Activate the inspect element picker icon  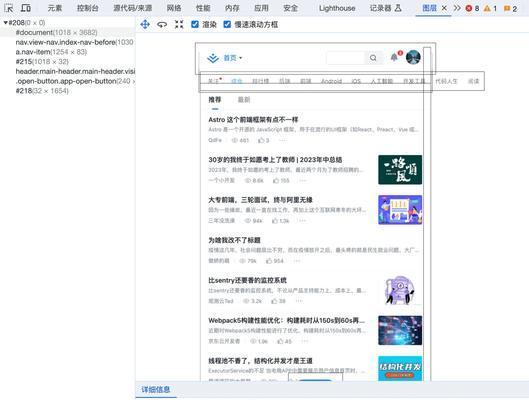click(8, 8)
